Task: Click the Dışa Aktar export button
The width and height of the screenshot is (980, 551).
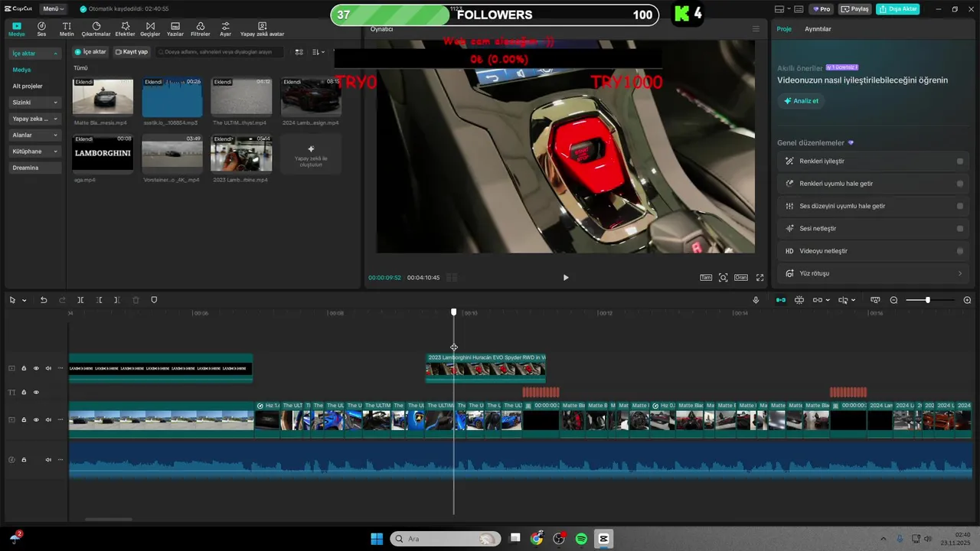Action: pos(898,9)
